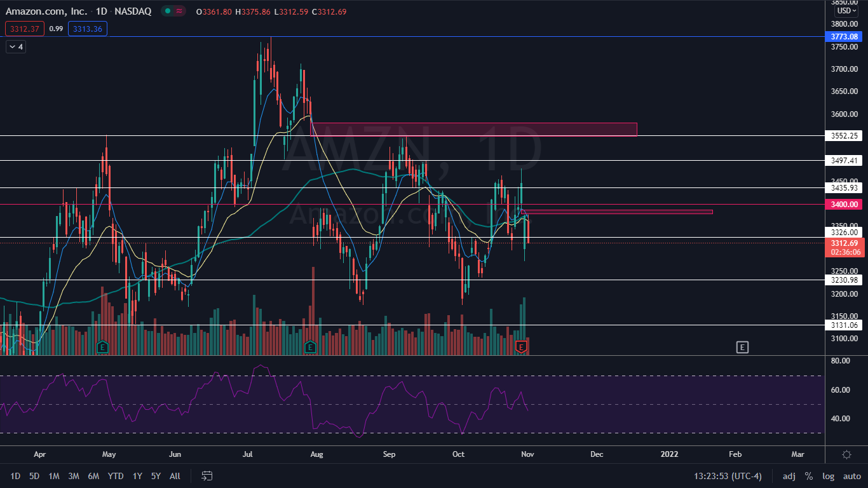Select the small red rectangle zone below 3400
Viewport: 868px width, 488px height.
pos(616,212)
